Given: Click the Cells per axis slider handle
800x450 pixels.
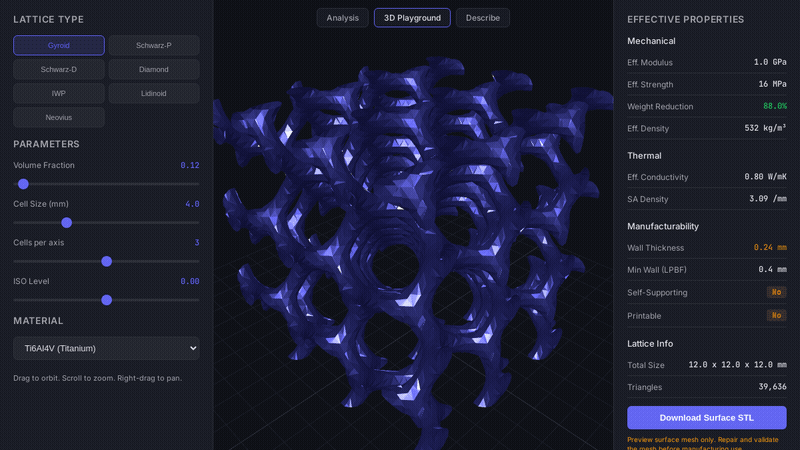Looking at the screenshot, I should click(107, 261).
